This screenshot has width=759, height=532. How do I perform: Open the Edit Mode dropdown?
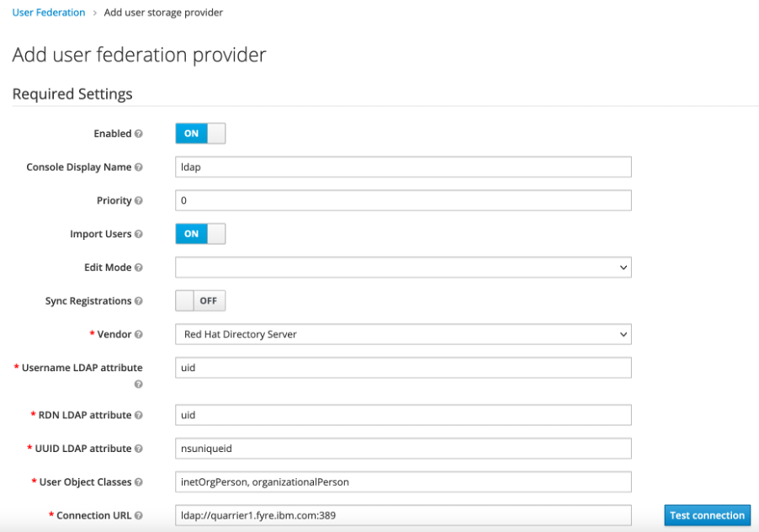point(403,267)
